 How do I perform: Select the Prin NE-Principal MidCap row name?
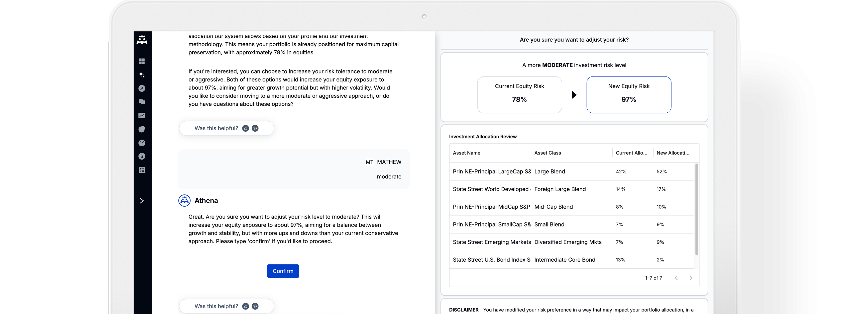coord(491,207)
